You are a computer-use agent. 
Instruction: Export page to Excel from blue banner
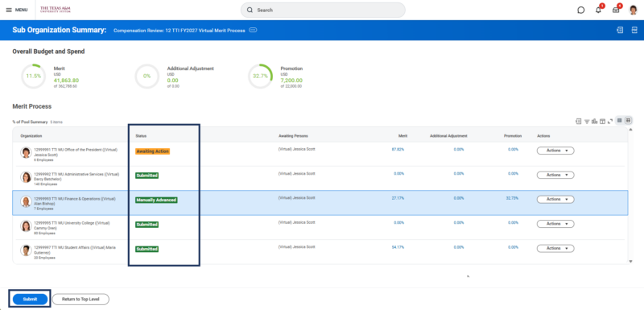pos(620,30)
